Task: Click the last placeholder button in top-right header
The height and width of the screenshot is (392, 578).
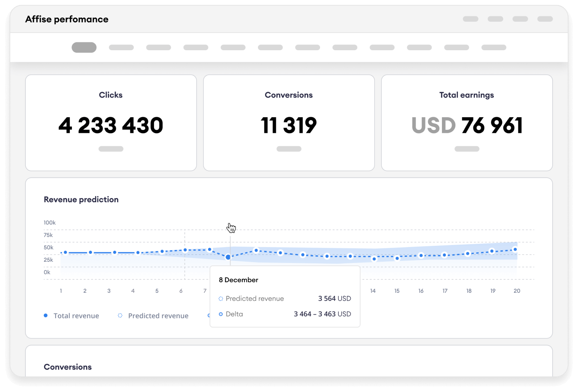Action: [545, 19]
